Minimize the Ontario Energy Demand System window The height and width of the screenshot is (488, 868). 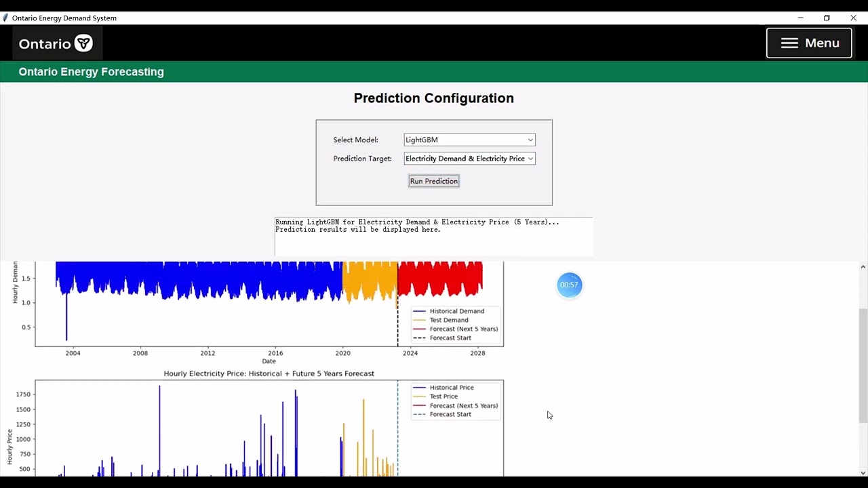click(x=801, y=18)
